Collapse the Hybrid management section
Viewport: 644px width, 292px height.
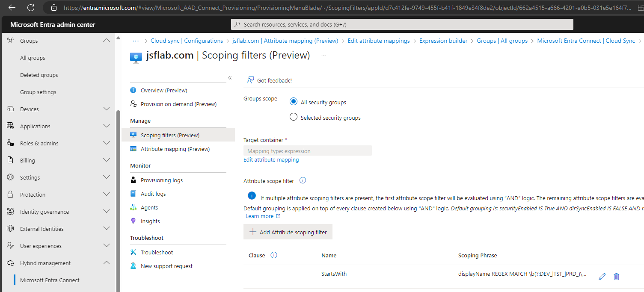click(107, 263)
